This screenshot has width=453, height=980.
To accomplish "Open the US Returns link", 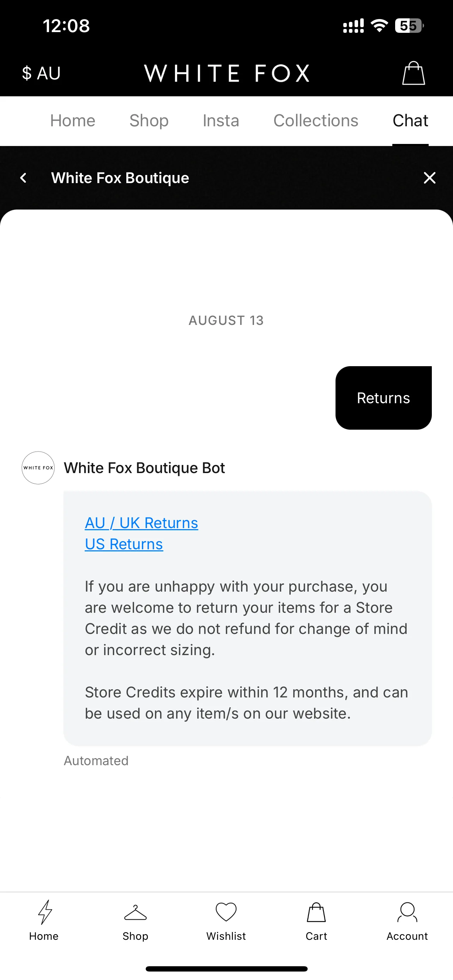I will tap(124, 544).
